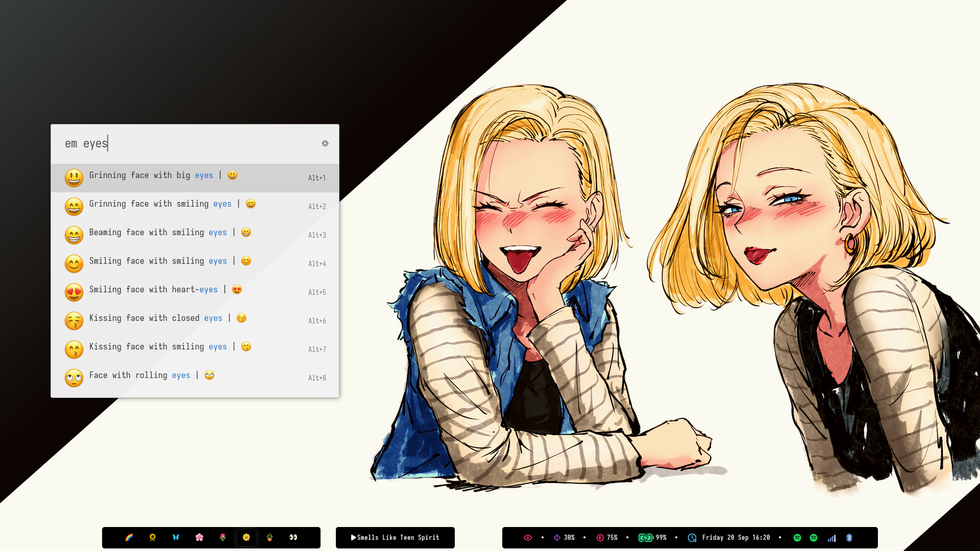The width and height of the screenshot is (980, 551).
Task: Mute volume via the 30% speaker icon
Action: pyautogui.click(x=557, y=538)
